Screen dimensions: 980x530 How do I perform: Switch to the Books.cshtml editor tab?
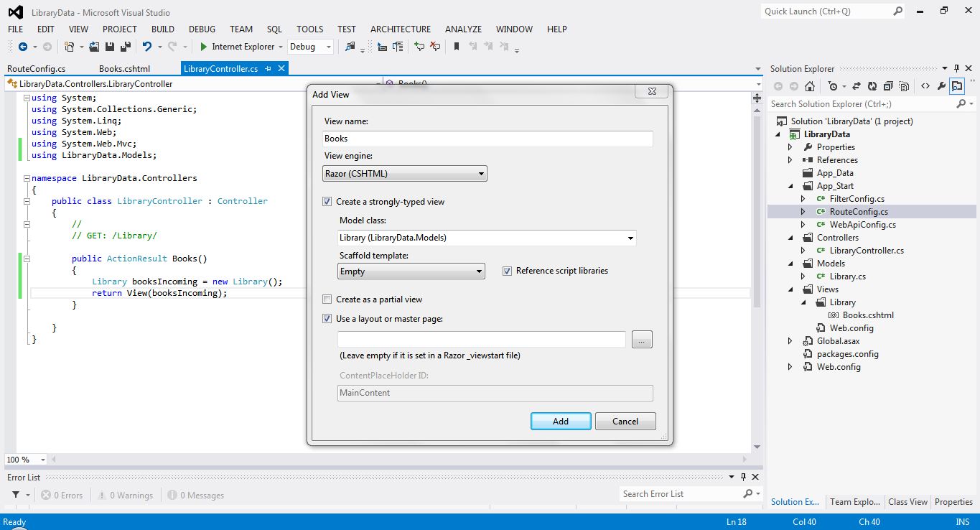tap(124, 69)
